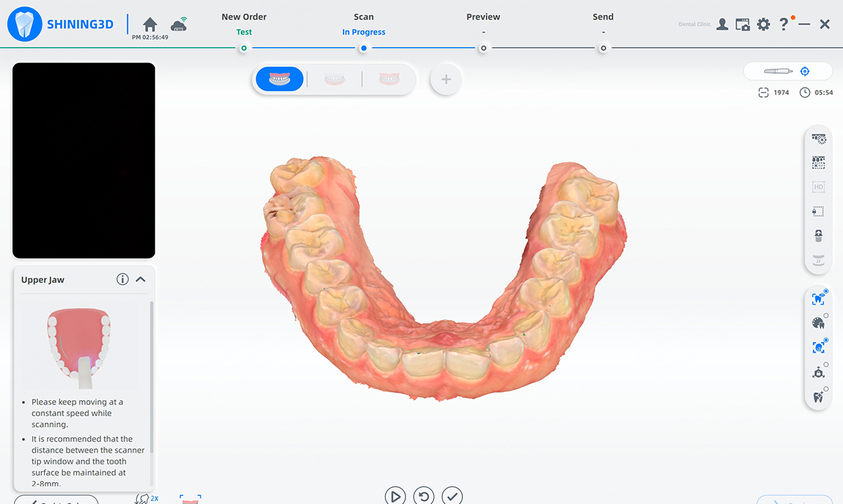Go to the Preview step
Viewport: 843px width, 504px height.
[x=483, y=17]
